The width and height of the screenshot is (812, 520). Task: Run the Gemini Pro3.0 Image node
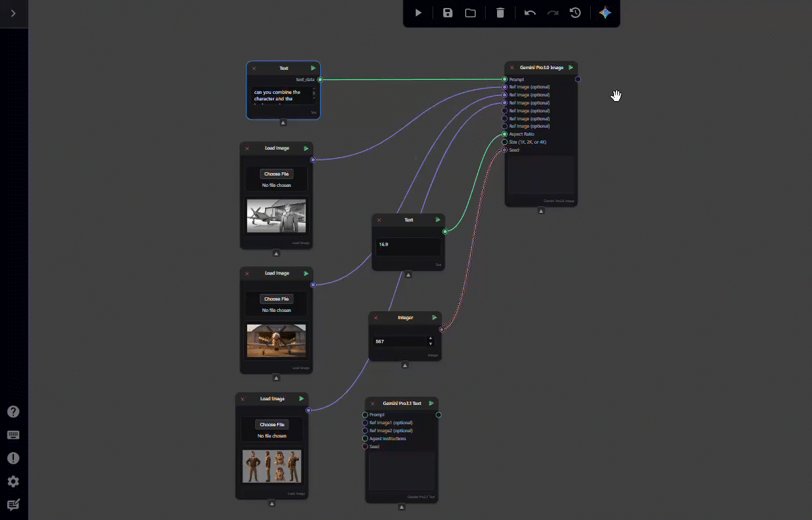[x=571, y=68]
